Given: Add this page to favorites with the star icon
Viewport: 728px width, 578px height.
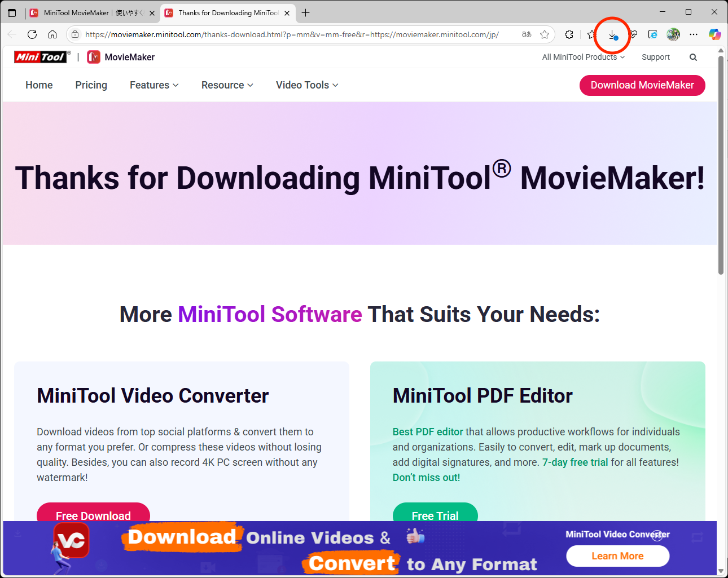Looking at the screenshot, I should (545, 34).
